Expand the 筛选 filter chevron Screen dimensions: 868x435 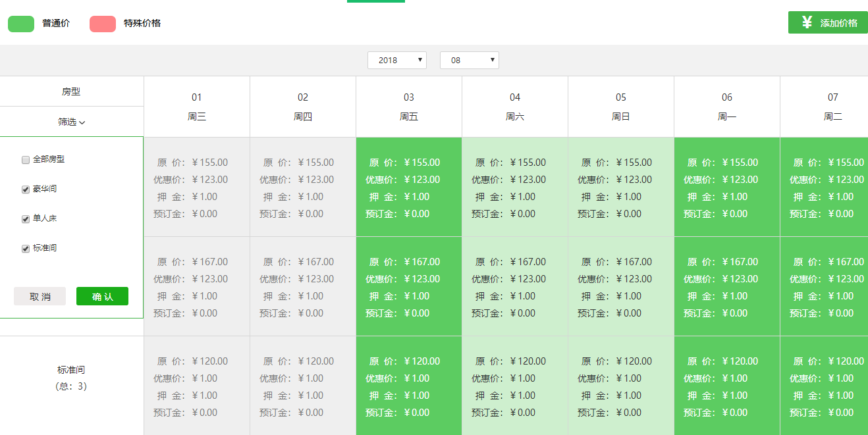click(82, 122)
